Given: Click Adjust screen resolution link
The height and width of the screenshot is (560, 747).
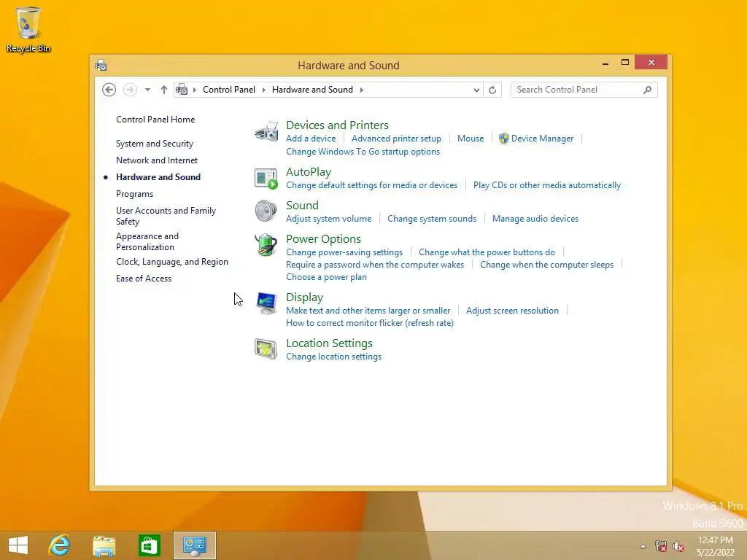Looking at the screenshot, I should [512, 311].
